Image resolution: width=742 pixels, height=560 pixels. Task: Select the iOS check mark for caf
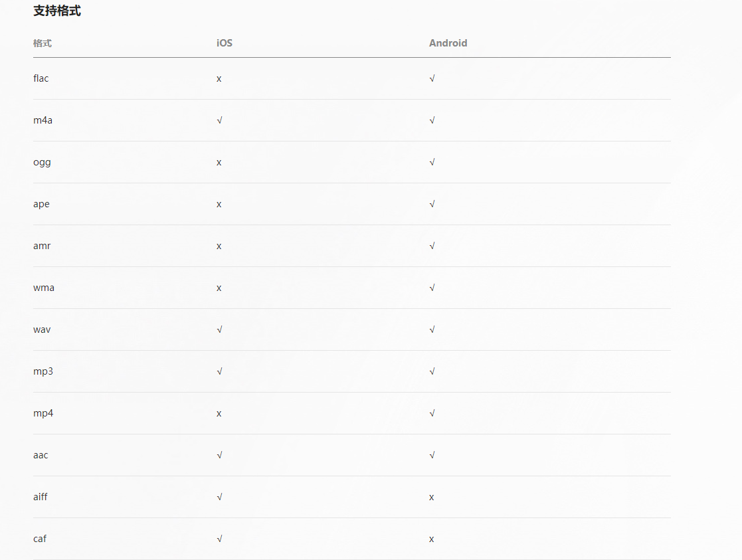219,539
